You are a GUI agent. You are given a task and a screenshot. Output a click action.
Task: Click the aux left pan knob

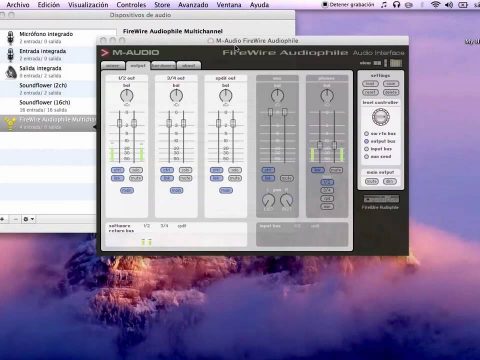268,200
